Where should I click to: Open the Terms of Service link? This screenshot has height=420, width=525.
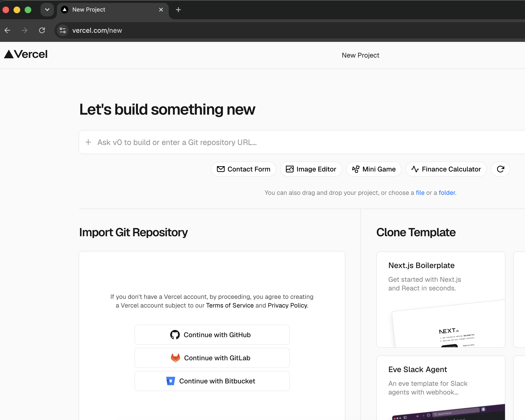pyautogui.click(x=230, y=305)
